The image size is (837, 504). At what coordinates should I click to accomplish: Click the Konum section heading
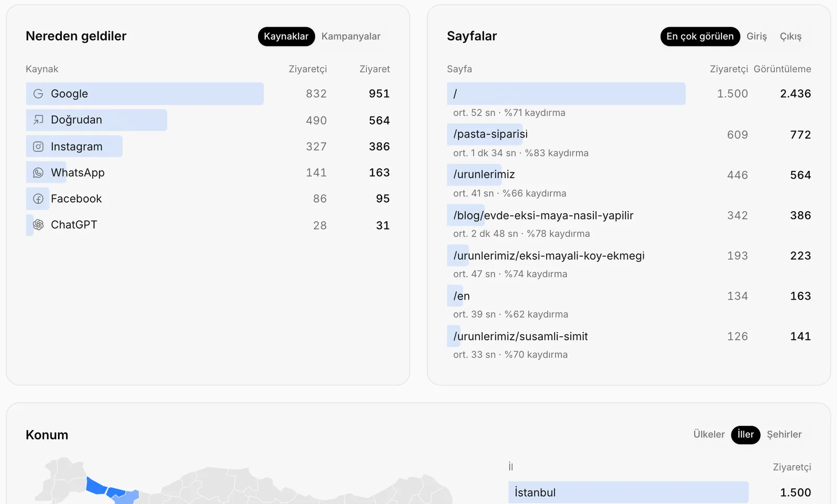pos(47,435)
